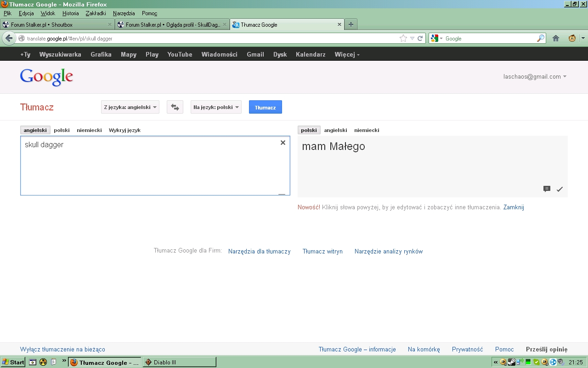
Task: Select polski target language button
Action: pos(309,130)
